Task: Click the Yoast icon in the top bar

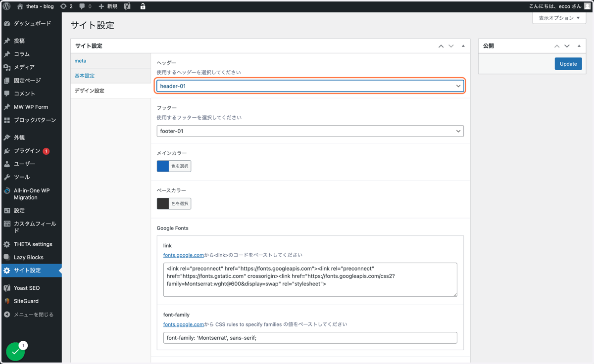Action: [127, 6]
